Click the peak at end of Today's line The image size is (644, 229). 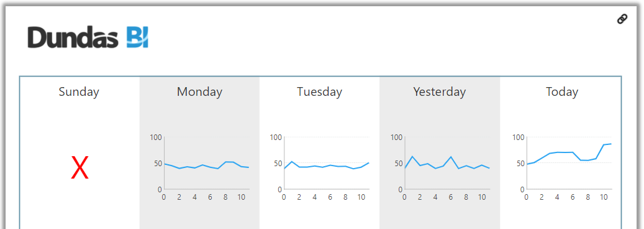coord(610,144)
